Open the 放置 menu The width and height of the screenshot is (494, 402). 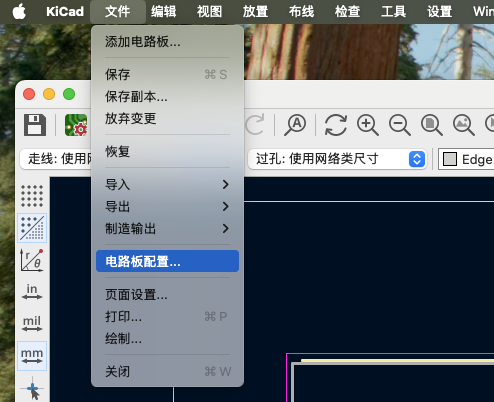tap(255, 12)
